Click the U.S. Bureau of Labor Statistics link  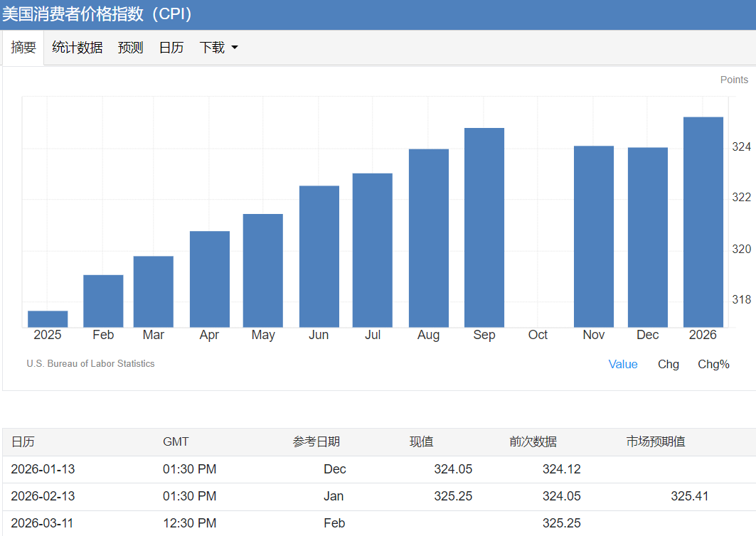(90, 363)
